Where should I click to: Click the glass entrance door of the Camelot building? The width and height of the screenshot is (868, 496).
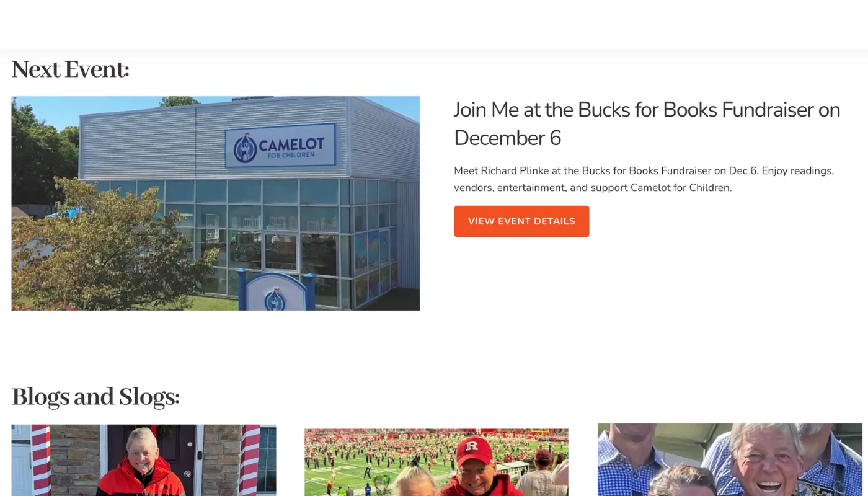(281, 252)
